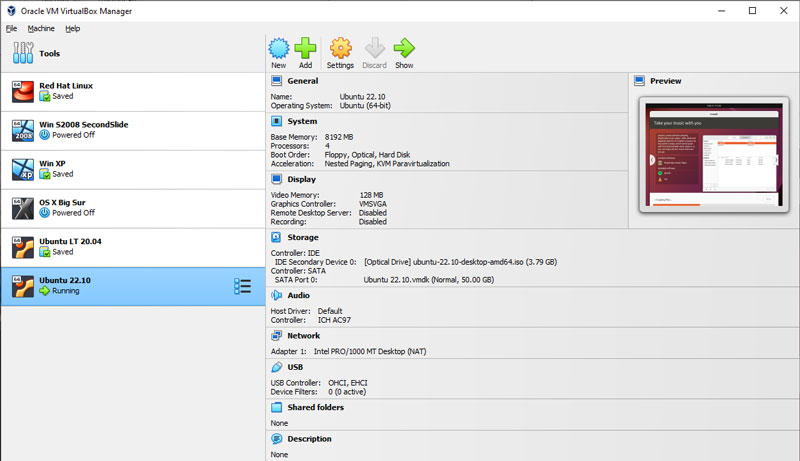Click the Boot Order value Floppy, Optical, Hard Disk
Image resolution: width=800 pixels, height=461 pixels.
[x=367, y=155]
